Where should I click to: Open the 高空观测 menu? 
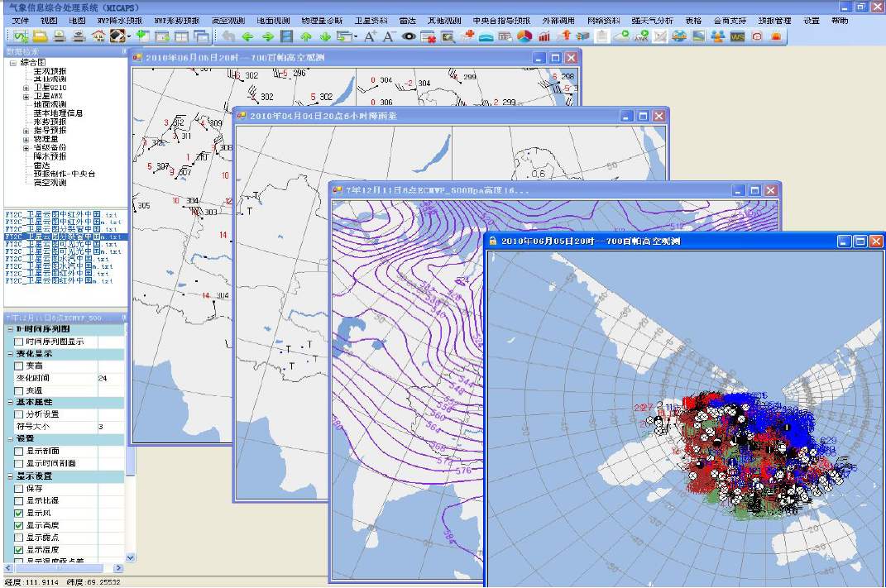coord(228,21)
